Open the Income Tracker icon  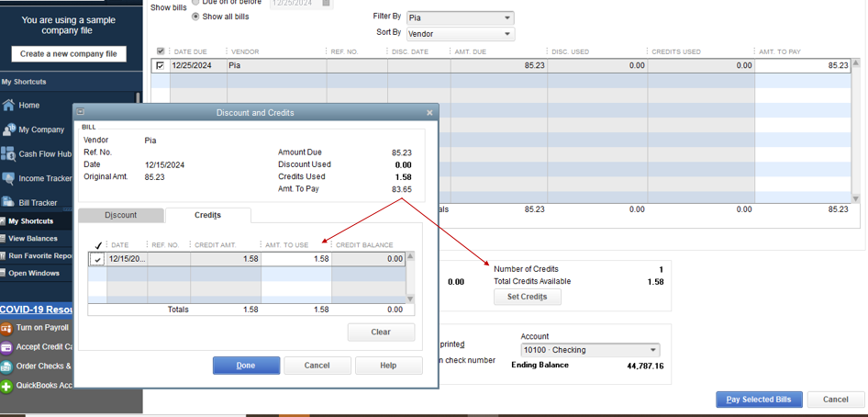pos(8,178)
